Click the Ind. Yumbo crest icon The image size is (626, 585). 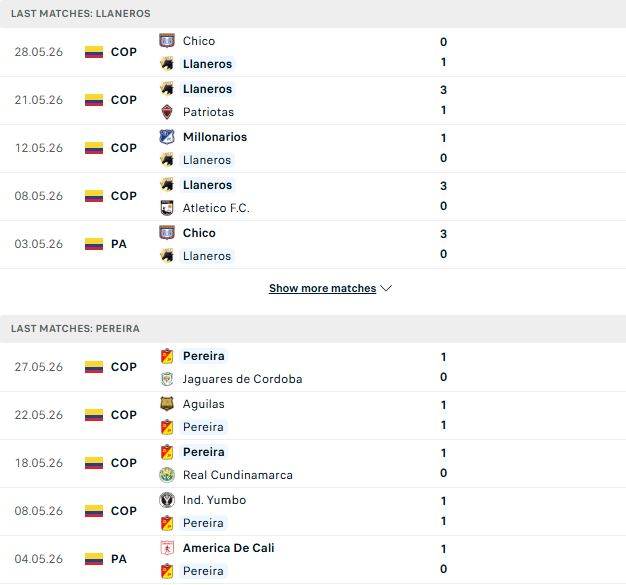[167, 500]
